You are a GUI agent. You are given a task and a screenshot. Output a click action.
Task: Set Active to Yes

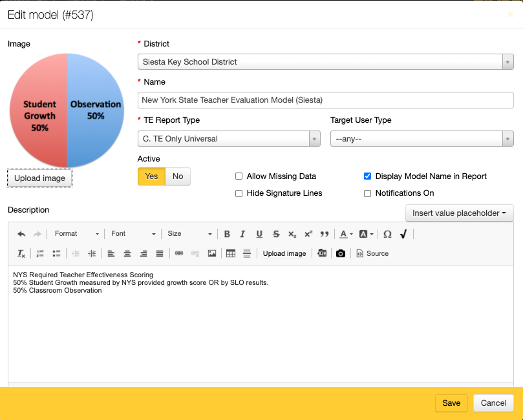151,176
